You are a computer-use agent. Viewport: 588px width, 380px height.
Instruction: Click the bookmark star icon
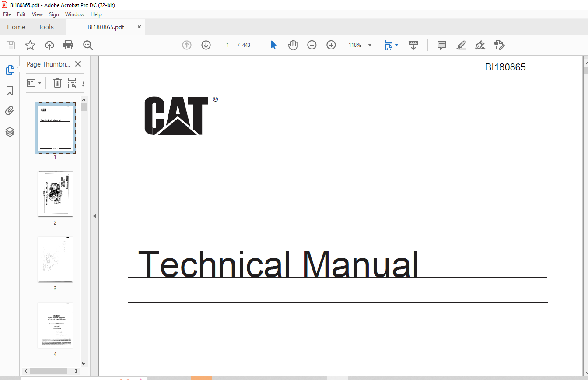(30, 45)
